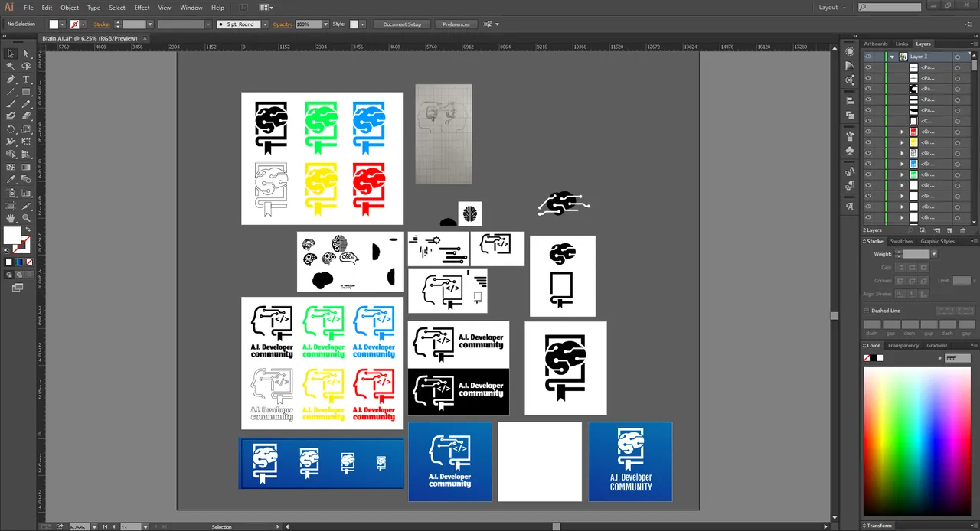This screenshot has height=531, width=980.
Task: Click the toolbar Fill color box
Action: [12, 235]
